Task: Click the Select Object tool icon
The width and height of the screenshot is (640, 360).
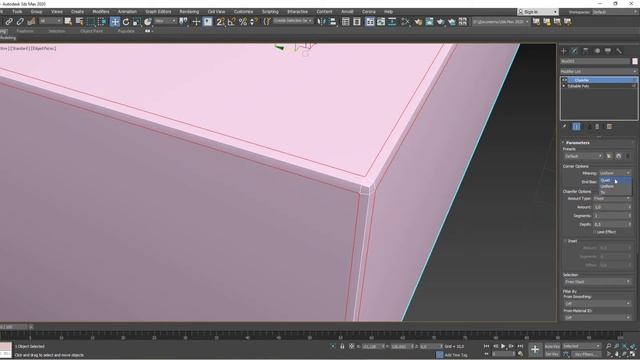Action: (x=68, y=22)
